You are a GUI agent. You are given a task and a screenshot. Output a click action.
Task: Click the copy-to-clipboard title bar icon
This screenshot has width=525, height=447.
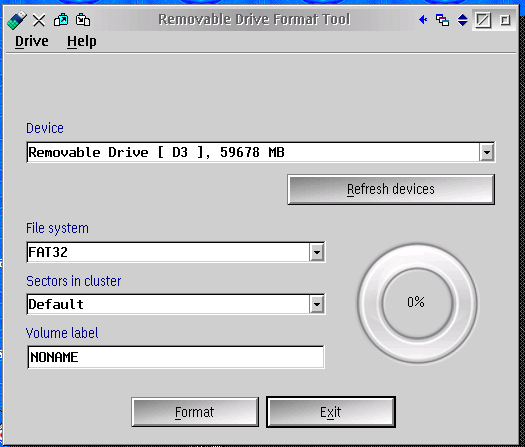(61, 20)
